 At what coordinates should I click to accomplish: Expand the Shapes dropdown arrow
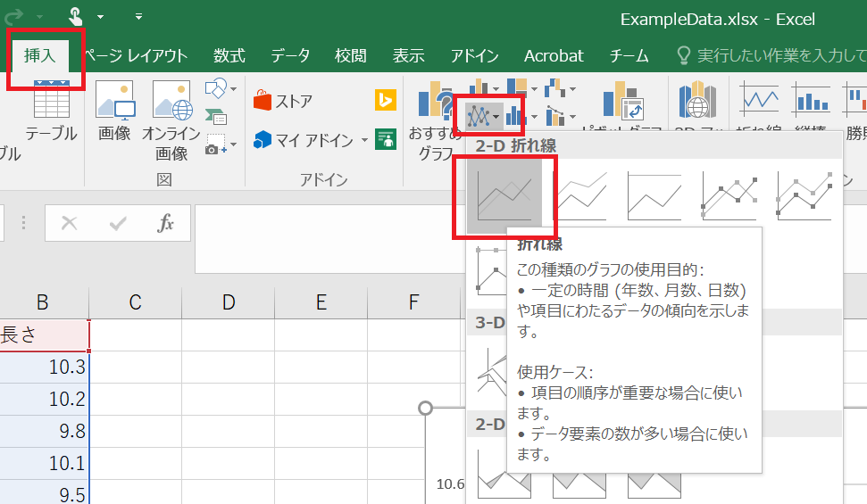(x=233, y=89)
